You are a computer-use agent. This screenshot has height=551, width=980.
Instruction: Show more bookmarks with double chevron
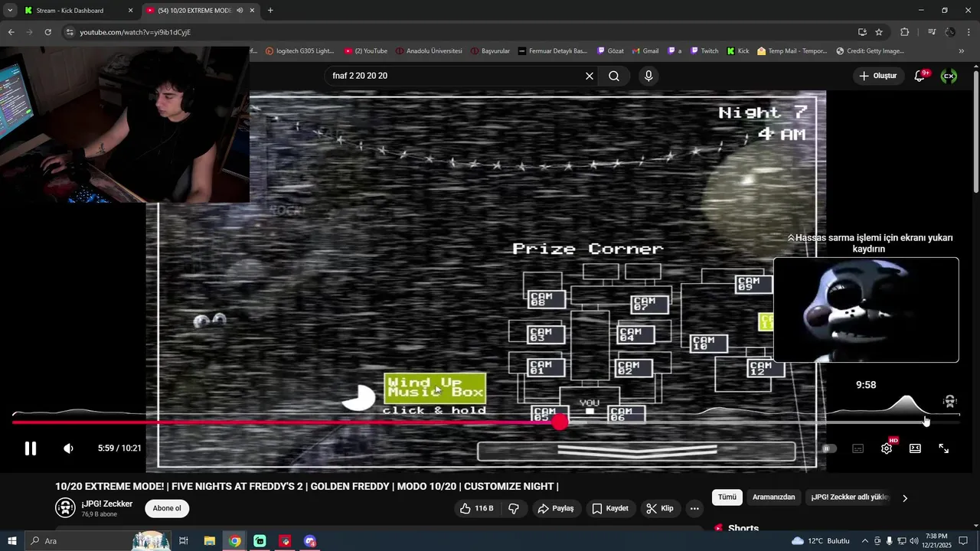(962, 51)
